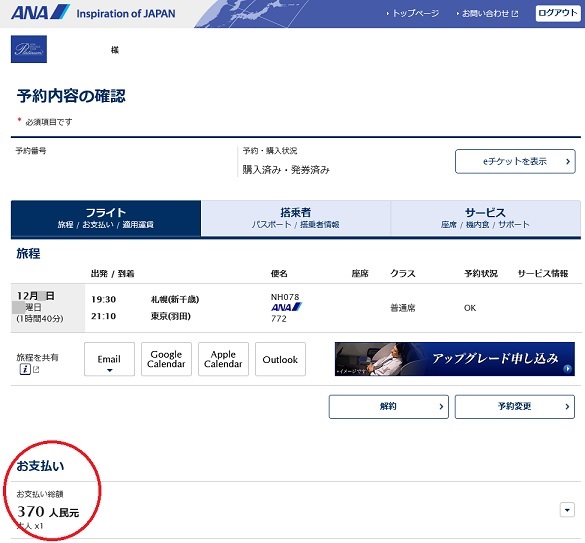Click the Inspiration of JAPAN tagline

pos(126,14)
